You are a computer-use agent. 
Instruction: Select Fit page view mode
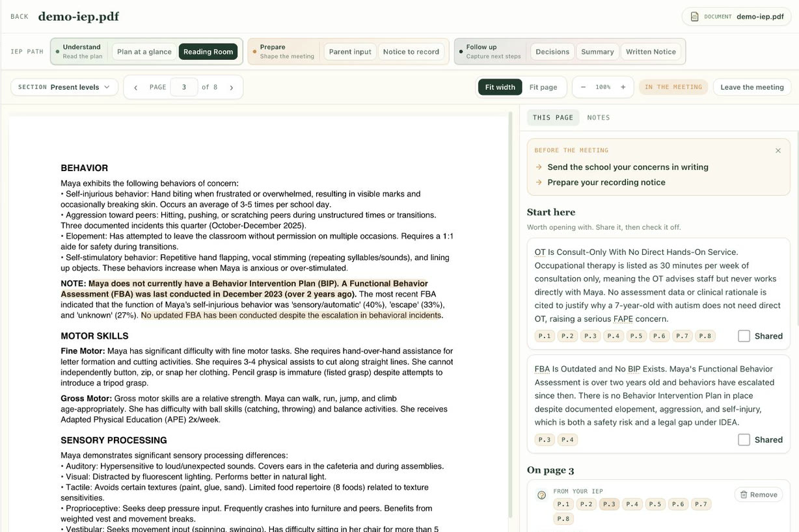543,87
